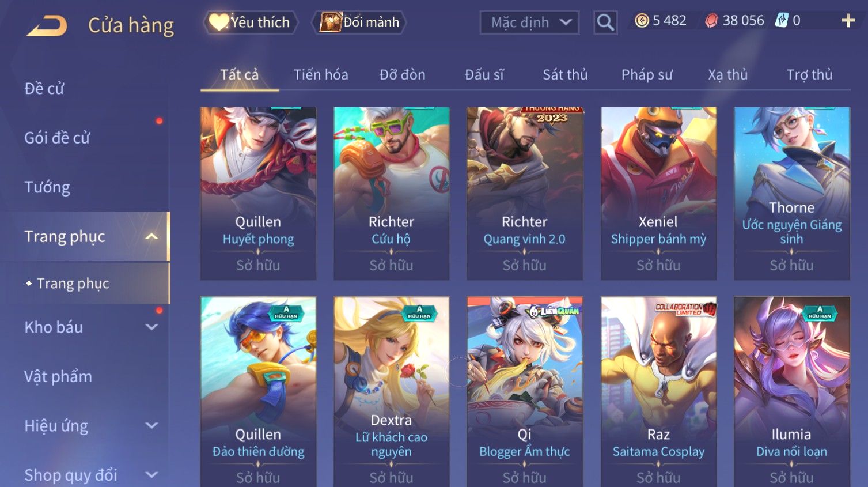Tap the blue voucher currency icon
868x487 pixels.
781,21
